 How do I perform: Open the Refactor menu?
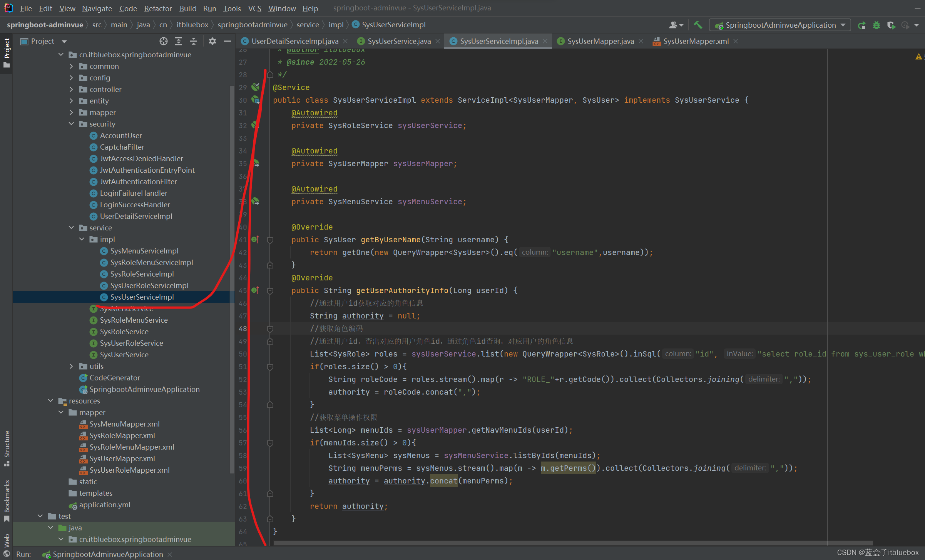click(x=158, y=8)
